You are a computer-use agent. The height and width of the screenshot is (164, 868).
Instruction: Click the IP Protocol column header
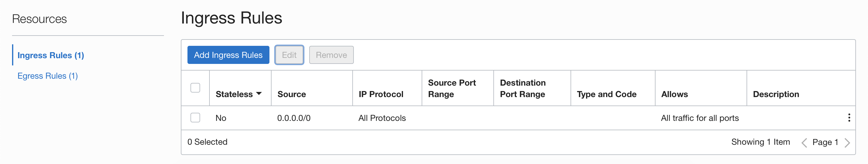pos(381,94)
